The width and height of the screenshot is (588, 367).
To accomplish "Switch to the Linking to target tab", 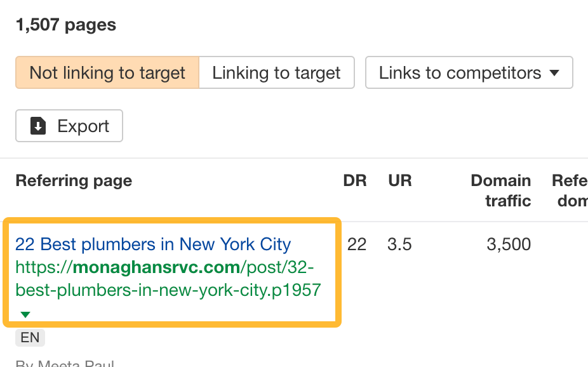I will click(277, 72).
